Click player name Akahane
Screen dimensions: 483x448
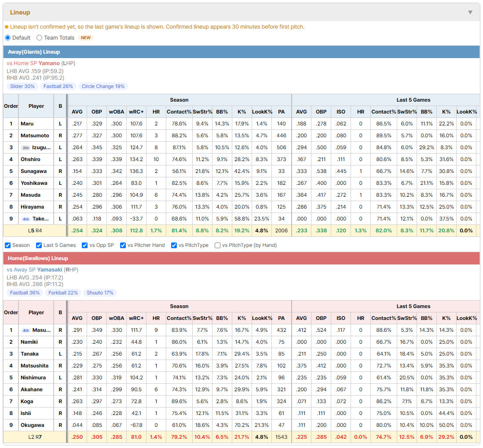pos(32,389)
